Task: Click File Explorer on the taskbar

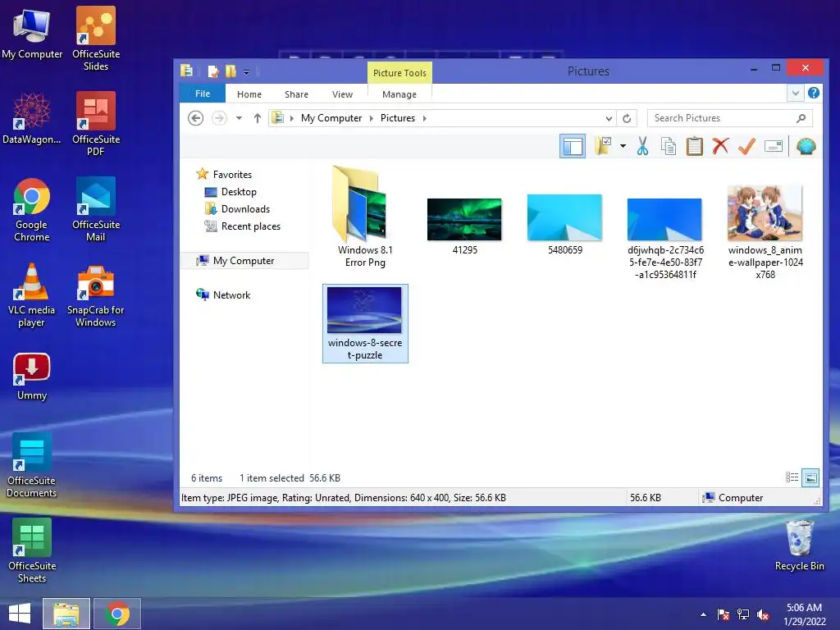Action: pyautogui.click(x=66, y=614)
